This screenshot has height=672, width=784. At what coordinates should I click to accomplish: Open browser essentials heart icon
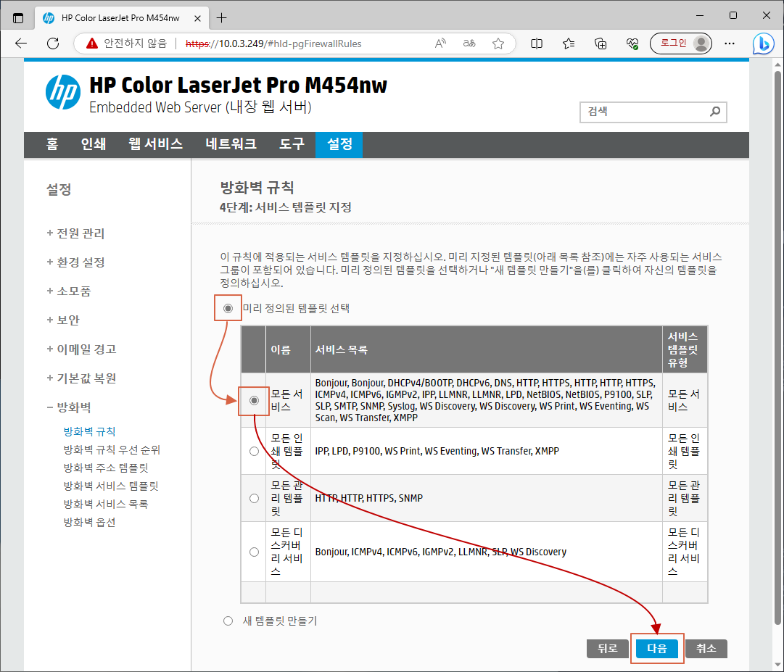[x=632, y=43]
